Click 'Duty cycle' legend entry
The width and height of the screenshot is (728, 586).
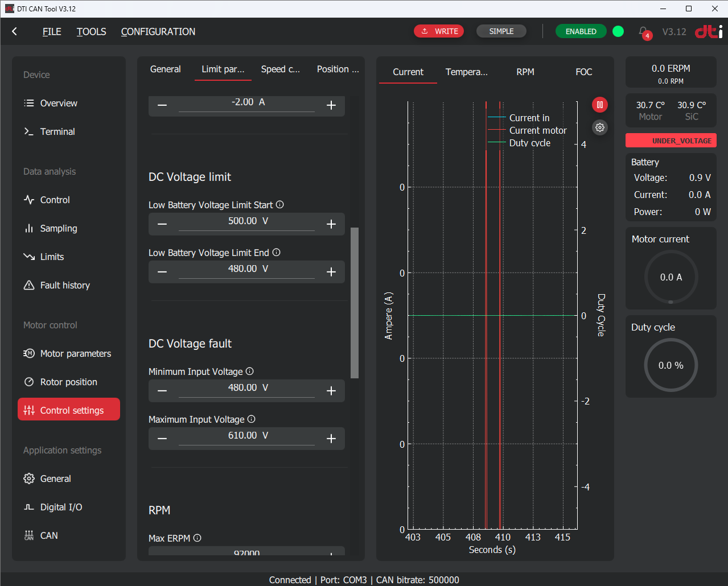[x=519, y=143]
